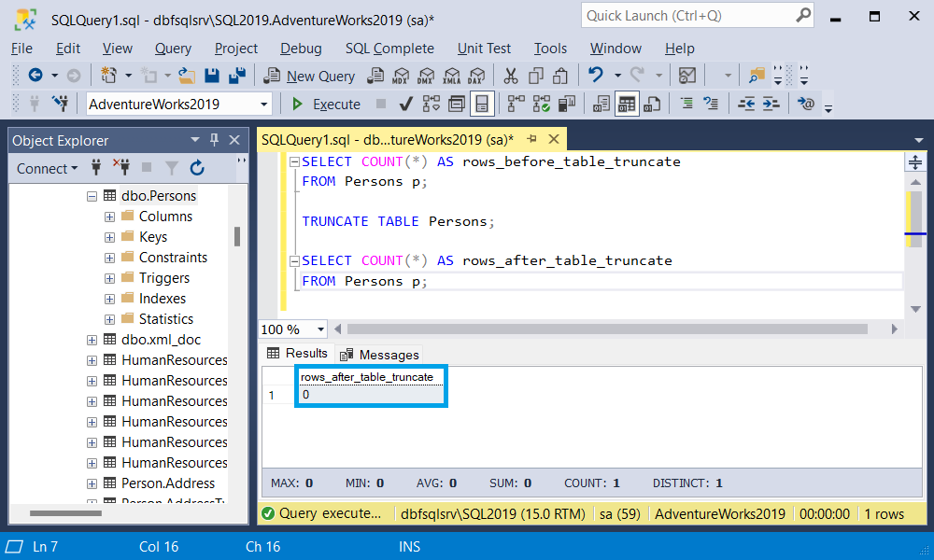The height and width of the screenshot is (560, 934).
Task: Toggle the filter in Object Explorer
Action: pos(171,168)
